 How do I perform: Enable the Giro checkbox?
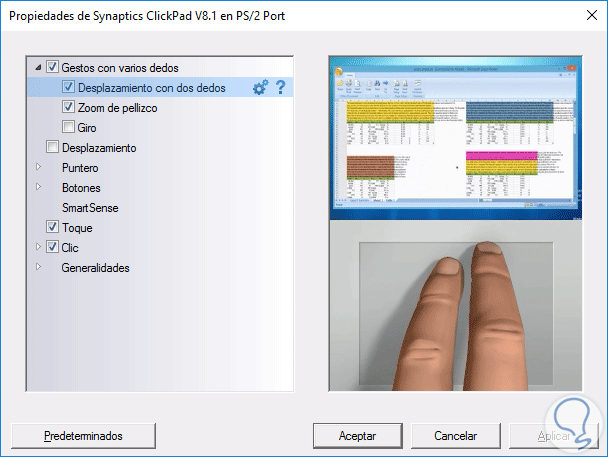(x=68, y=127)
